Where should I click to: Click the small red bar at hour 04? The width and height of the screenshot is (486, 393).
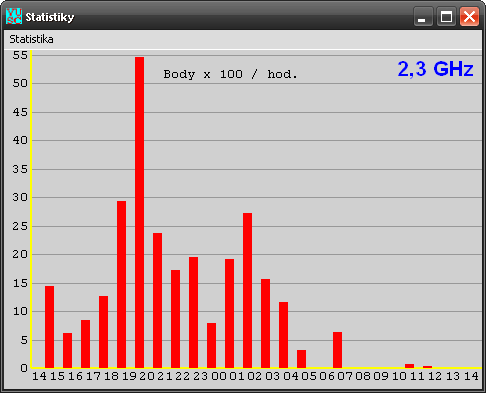301,359
